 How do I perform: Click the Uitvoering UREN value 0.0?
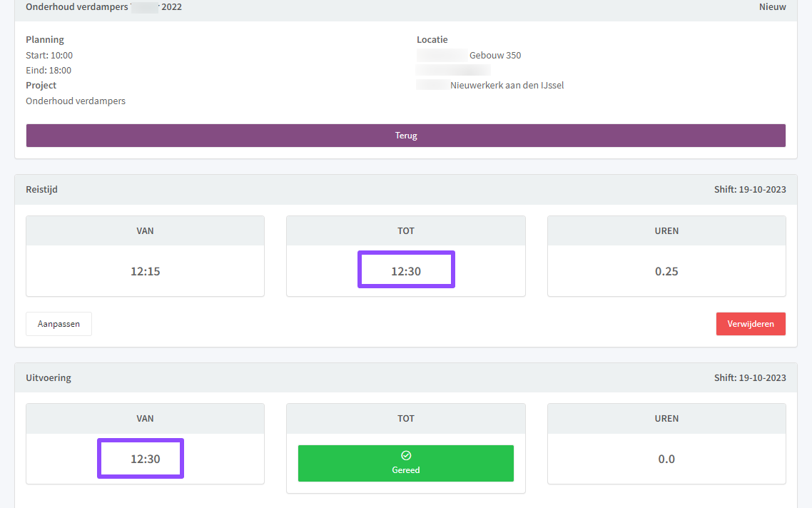tap(666, 459)
